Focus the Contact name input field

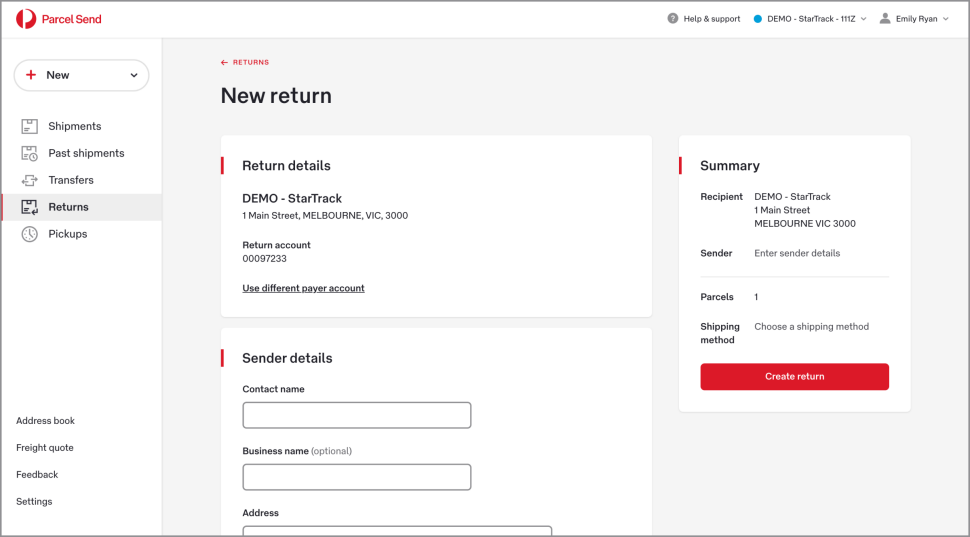(356, 415)
